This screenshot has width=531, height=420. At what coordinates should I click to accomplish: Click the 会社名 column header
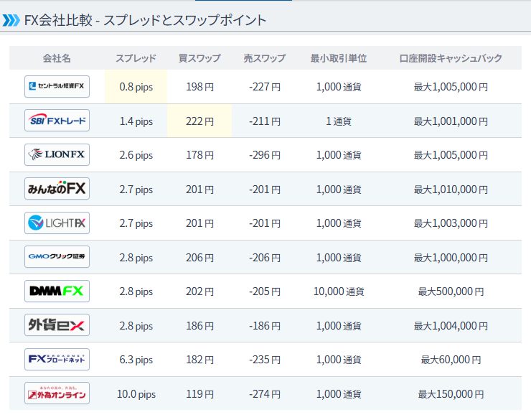click(57, 58)
